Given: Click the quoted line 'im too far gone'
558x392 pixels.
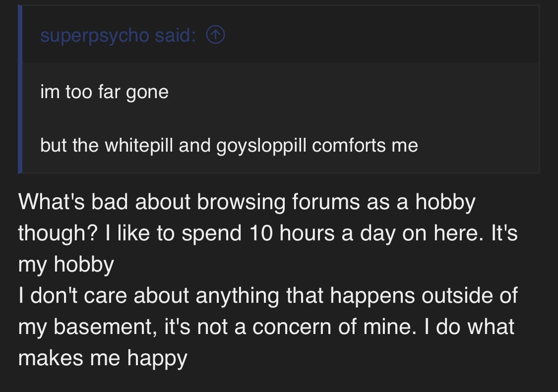Looking at the screenshot, I should pos(104,92).
